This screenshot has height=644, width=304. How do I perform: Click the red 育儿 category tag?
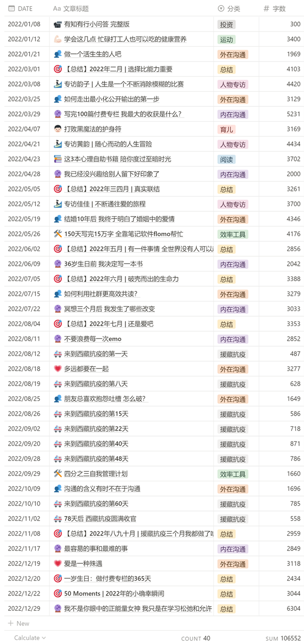[226, 129]
